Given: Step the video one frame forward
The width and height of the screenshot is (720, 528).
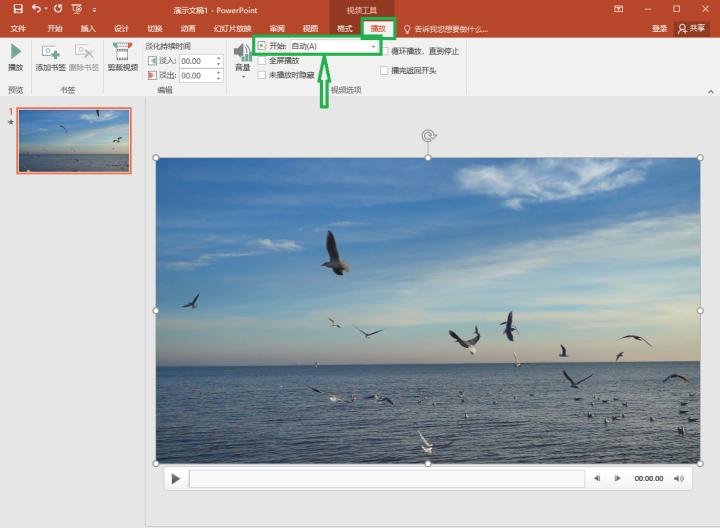Looking at the screenshot, I should click(618, 478).
